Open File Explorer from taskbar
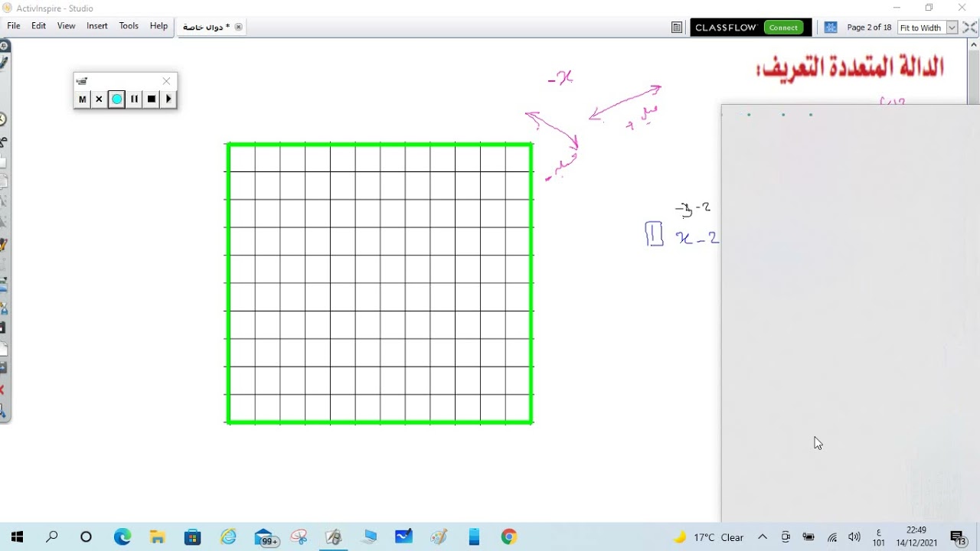 [x=157, y=537]
